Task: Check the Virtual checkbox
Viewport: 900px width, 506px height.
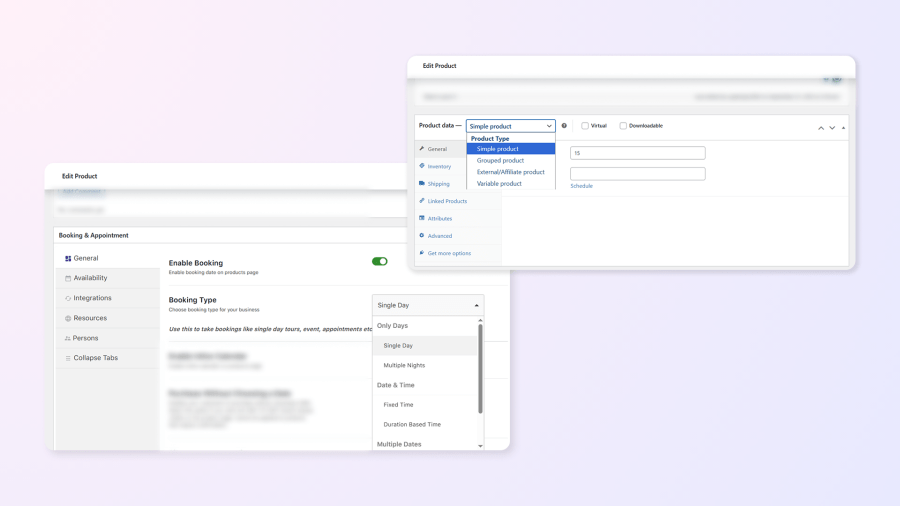Action: pos(585,126)
